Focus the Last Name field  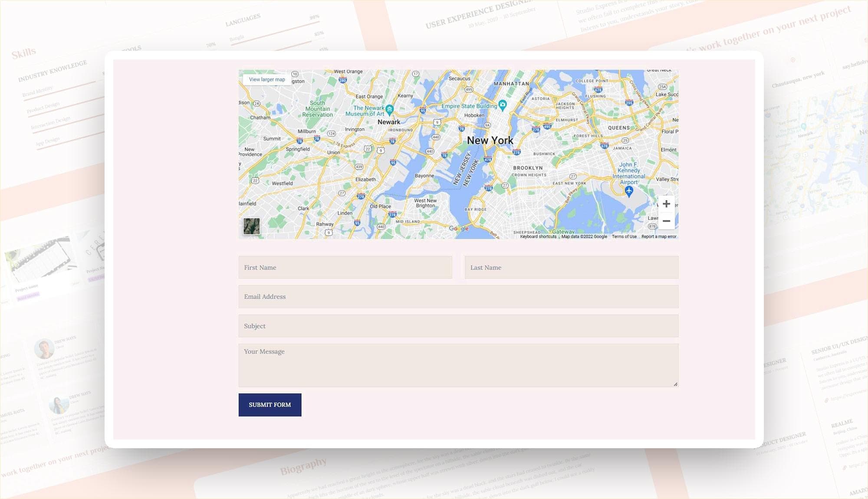tap(571, 267)
